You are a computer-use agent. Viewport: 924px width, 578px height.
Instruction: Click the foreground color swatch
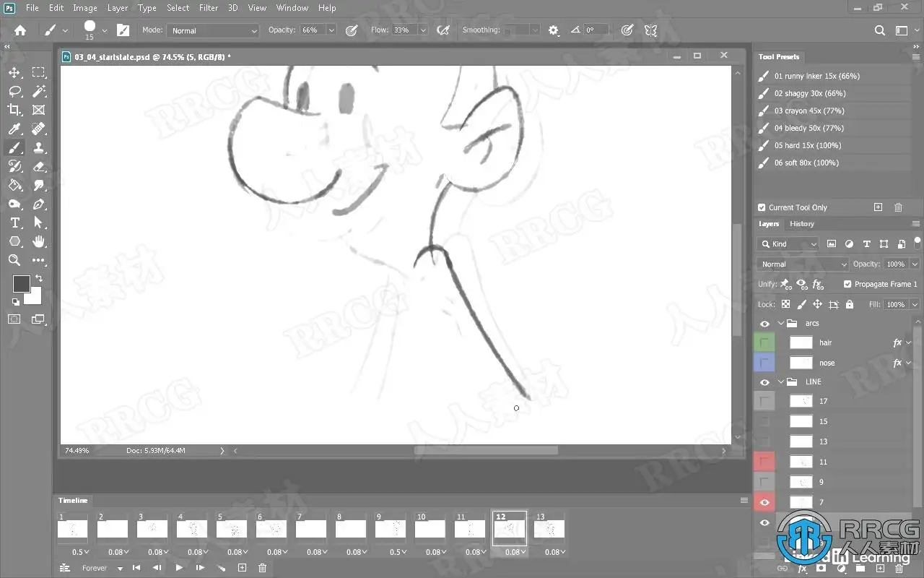pyautogui.click(x=22, y=284)
